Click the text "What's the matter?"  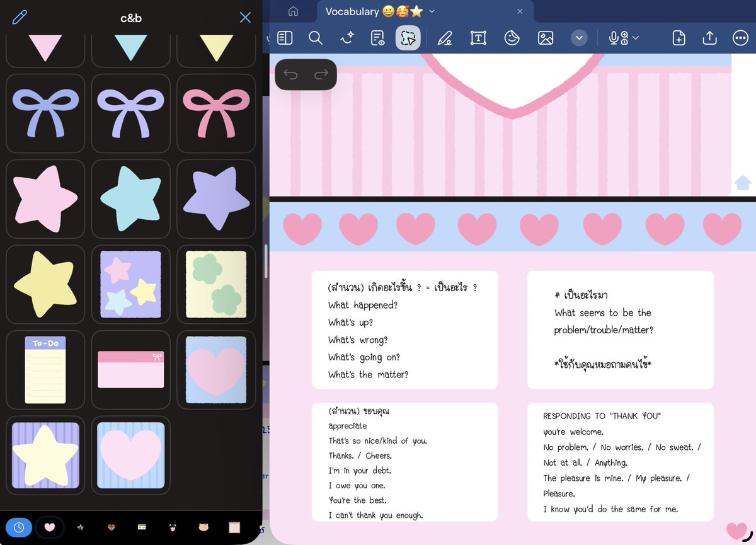tap(368, 374)
